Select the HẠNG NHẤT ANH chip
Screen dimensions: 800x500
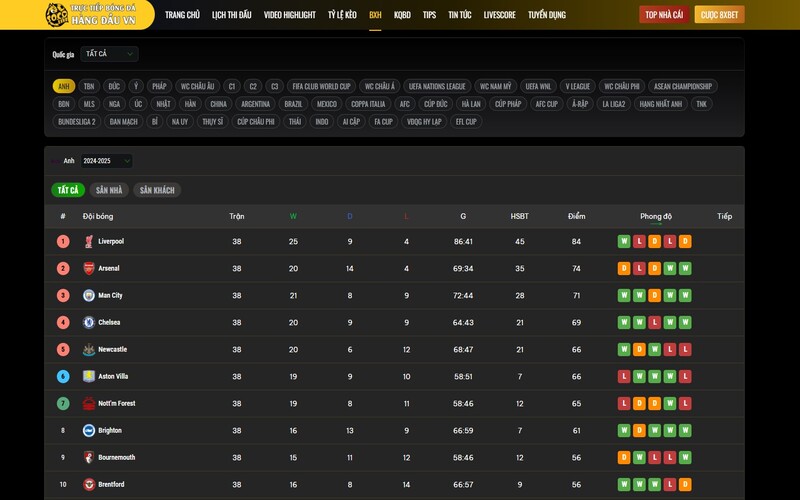tap(661, 104)
